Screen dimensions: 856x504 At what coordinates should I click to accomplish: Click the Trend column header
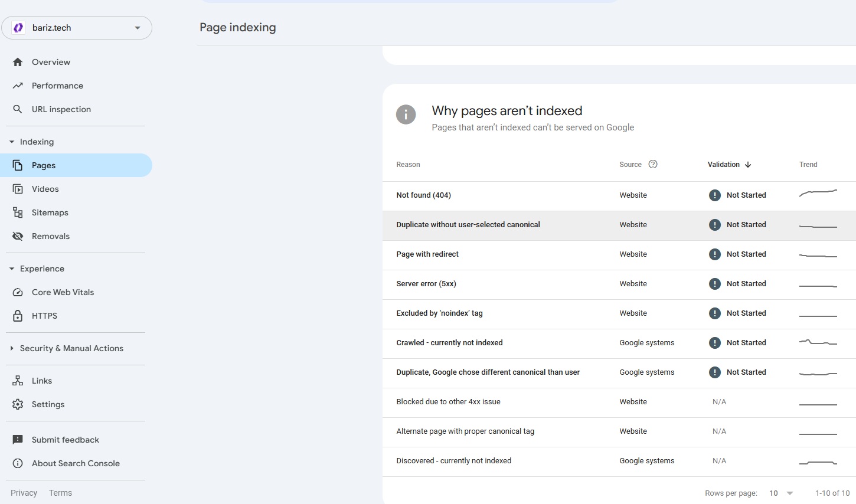pos(808,165)
